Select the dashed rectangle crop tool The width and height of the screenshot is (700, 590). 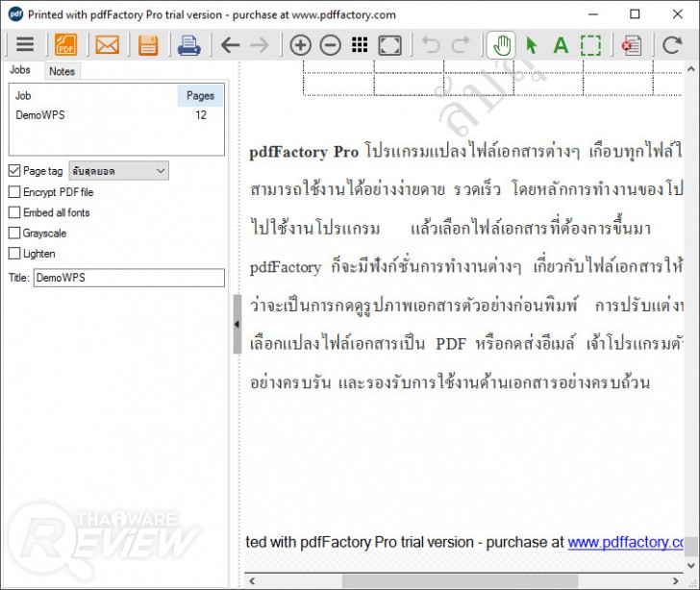pyautogui.click(x=590, y=45)
